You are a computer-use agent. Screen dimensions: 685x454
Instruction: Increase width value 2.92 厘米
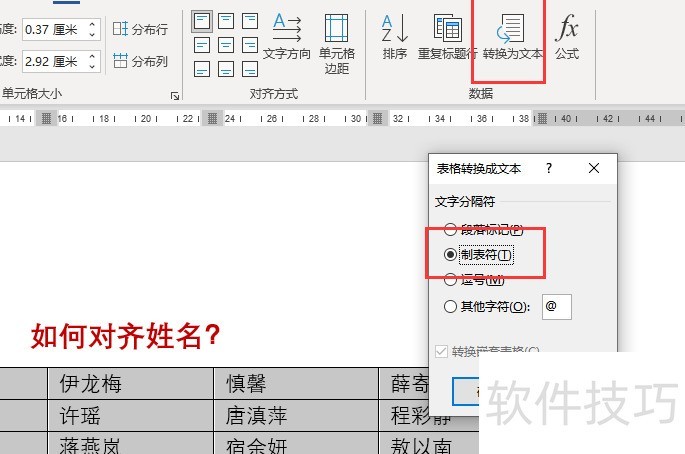click(92, 56)
